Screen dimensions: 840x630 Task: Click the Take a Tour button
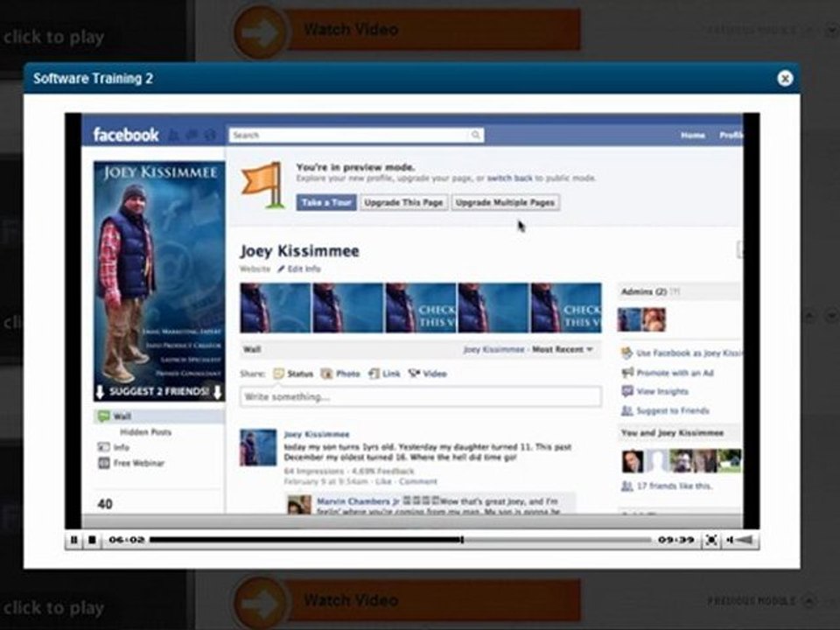click(x=326, y=202)
